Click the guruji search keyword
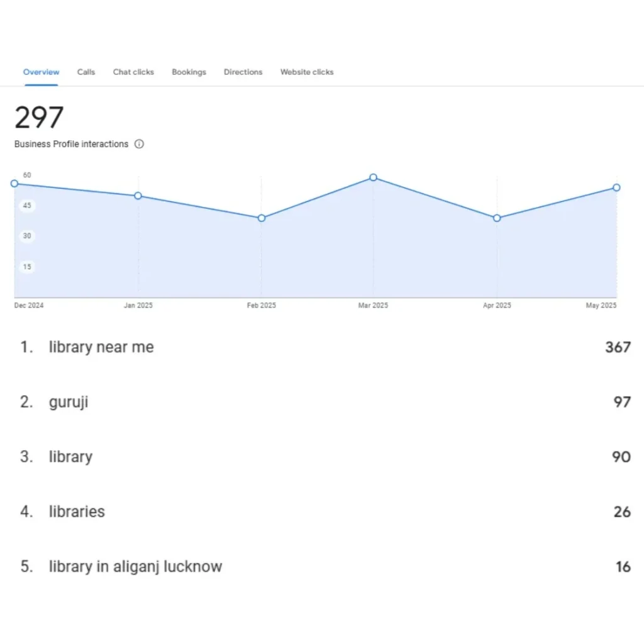This screenshot has width=644, height=644. tap(69, 402)
